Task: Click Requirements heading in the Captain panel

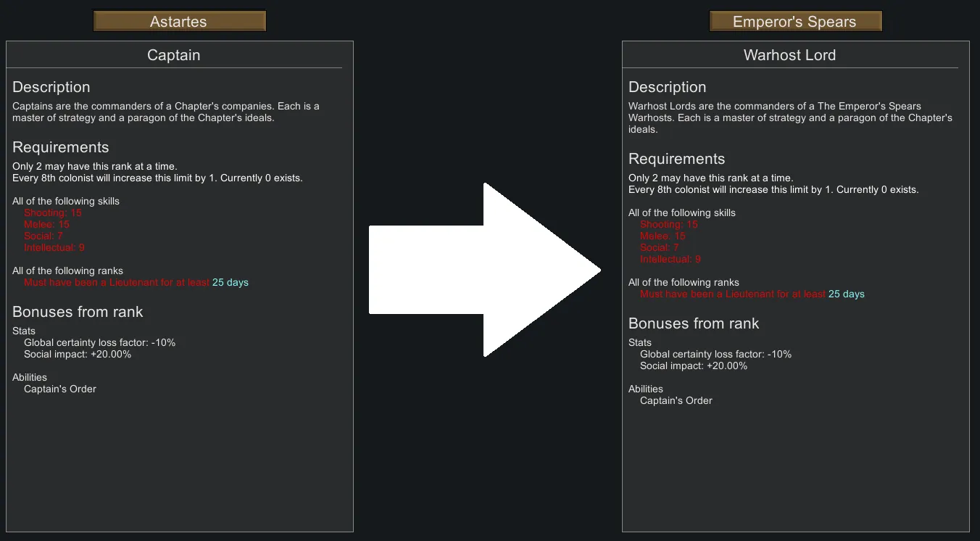Action: (61, 147)
